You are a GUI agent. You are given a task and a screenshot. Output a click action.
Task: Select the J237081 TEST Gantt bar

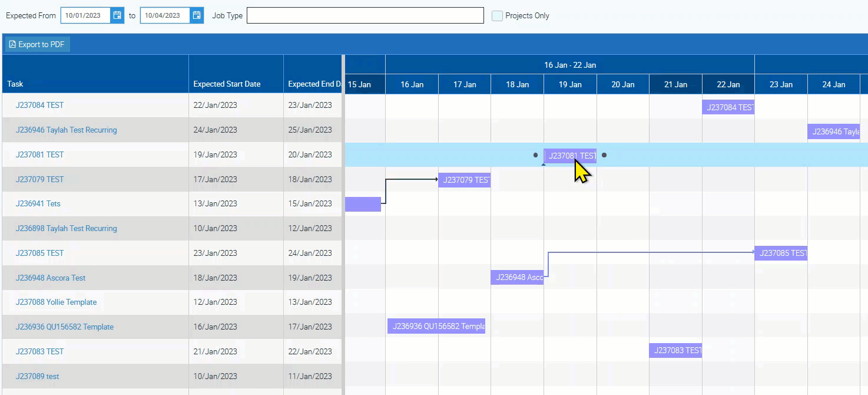569,156
